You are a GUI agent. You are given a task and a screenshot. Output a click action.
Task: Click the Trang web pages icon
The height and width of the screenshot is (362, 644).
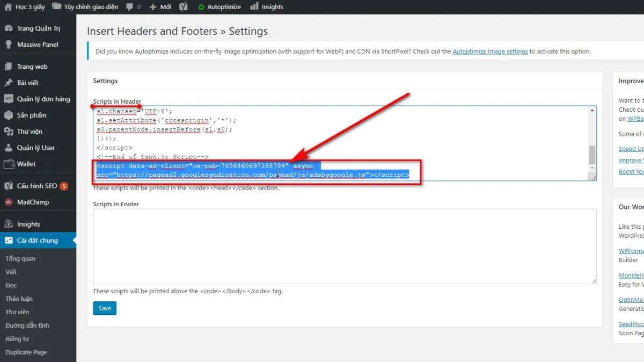coord(8,67)
